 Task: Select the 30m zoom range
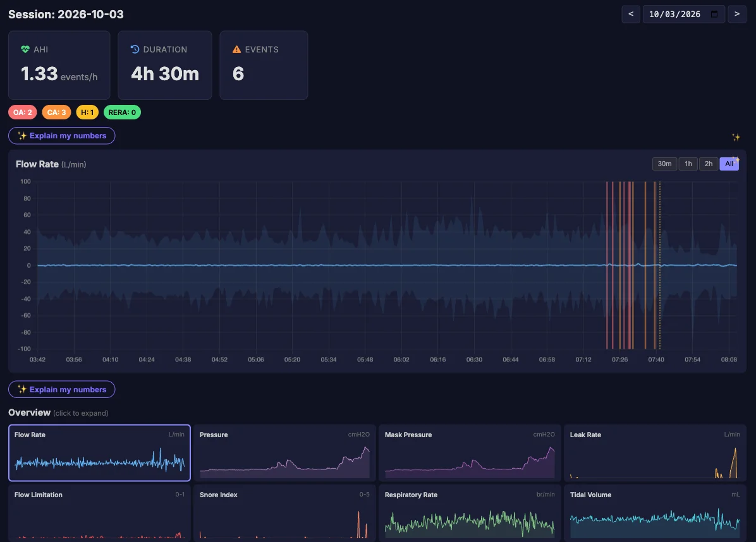(664, 164)
